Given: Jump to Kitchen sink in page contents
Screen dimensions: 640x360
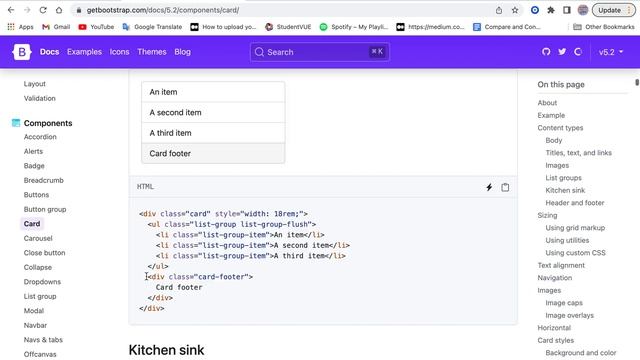Looking at the screenshot, I should (x=565, y=190).
